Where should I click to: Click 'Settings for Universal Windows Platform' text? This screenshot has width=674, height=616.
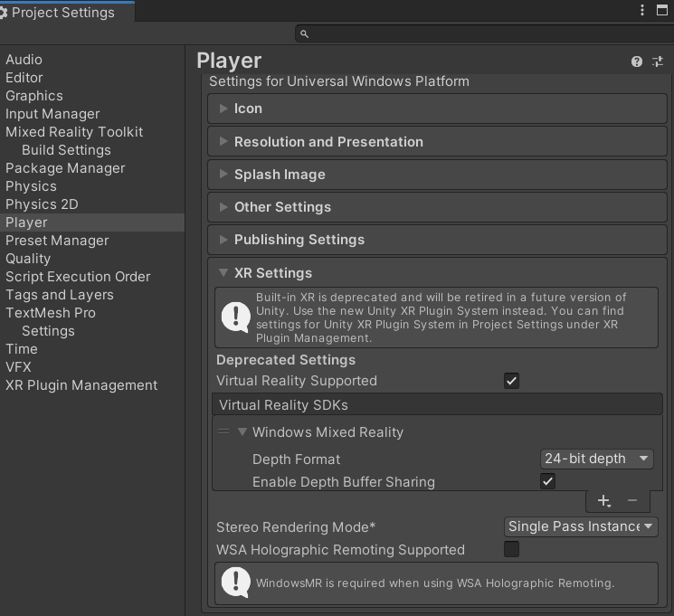point(339,81)
